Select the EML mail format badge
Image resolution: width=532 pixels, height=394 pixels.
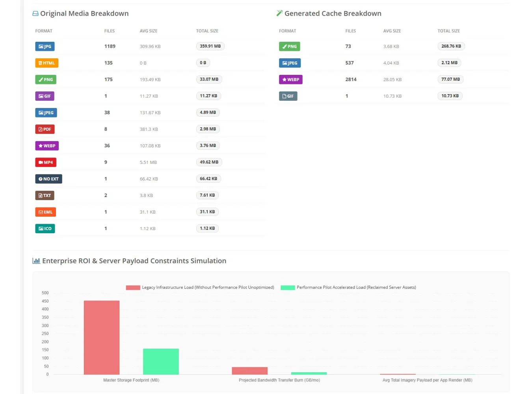tap(45, 212)
